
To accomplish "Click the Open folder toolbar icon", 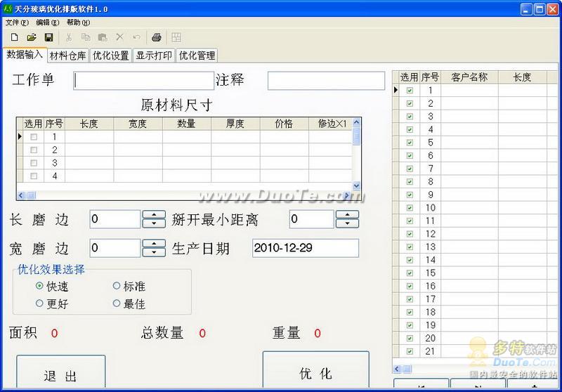I will tap(32, 37).
